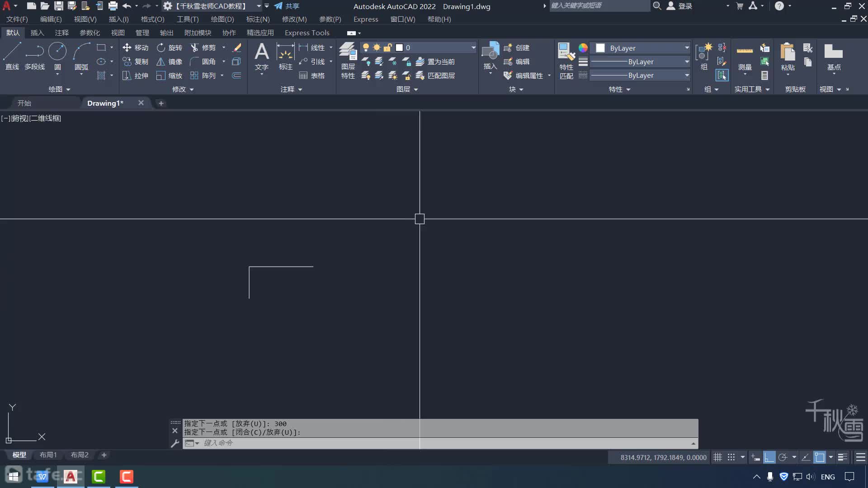The height and width of the screenshot is (488, 868).
Task: Expand the 注释 (Annotation) panel
Action: click(x=291, y=89)
